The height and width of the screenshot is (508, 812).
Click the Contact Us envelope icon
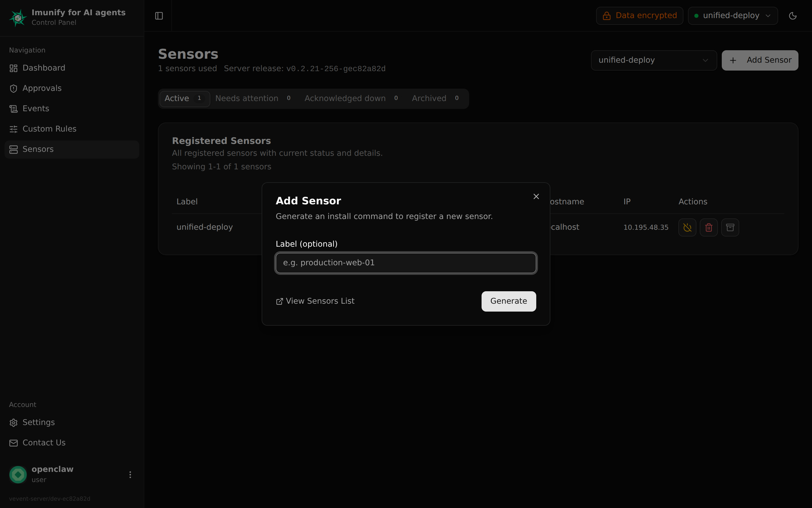(x=14, y=443)
